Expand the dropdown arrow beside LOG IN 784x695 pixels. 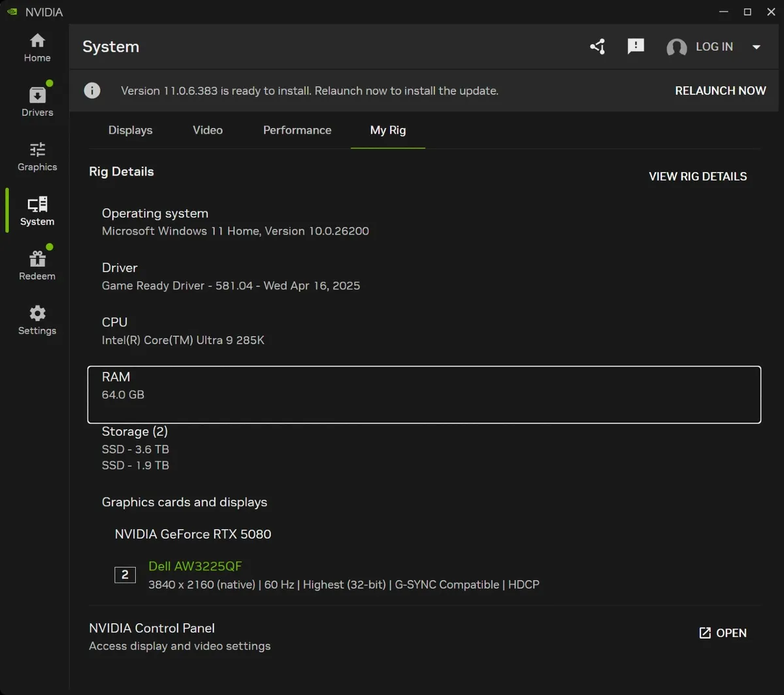pos(756,46)
